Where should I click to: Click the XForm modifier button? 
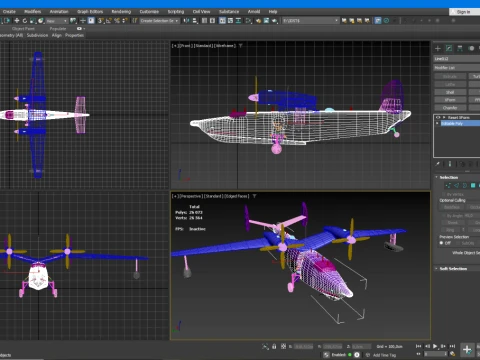tap(450, 100)
